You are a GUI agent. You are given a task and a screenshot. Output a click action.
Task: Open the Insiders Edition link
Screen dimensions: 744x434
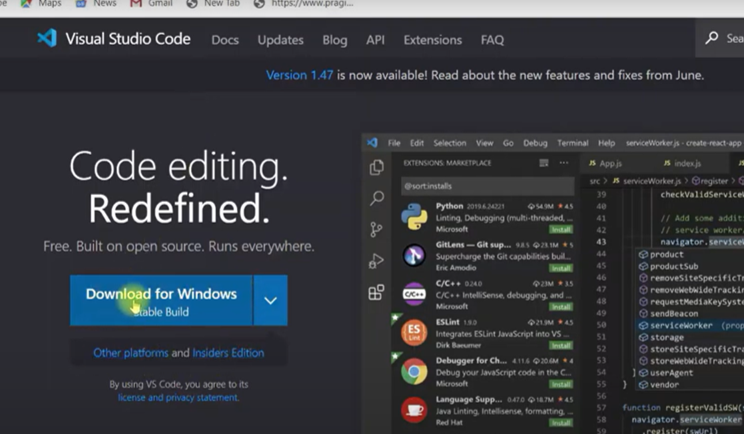228,353
